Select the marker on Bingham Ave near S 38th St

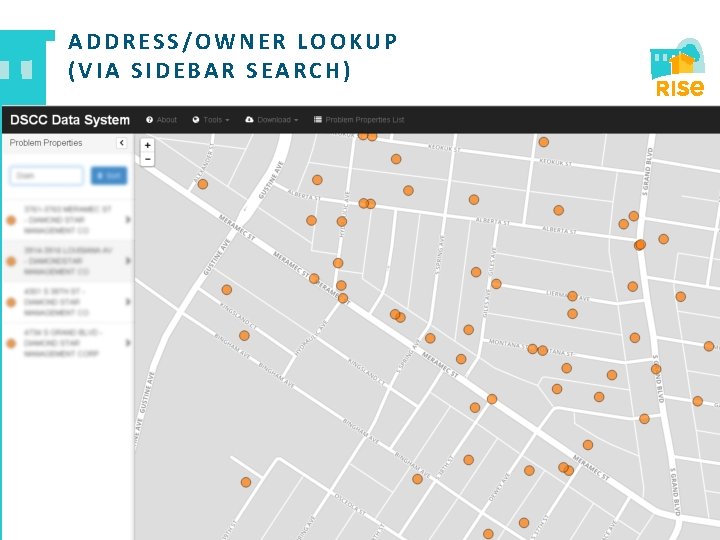click(417, 479)
